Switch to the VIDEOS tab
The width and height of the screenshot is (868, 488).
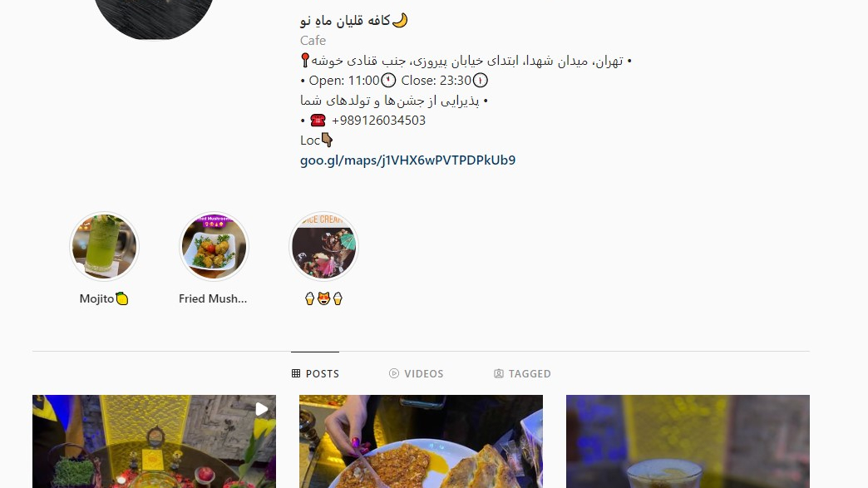coord(417,373)
